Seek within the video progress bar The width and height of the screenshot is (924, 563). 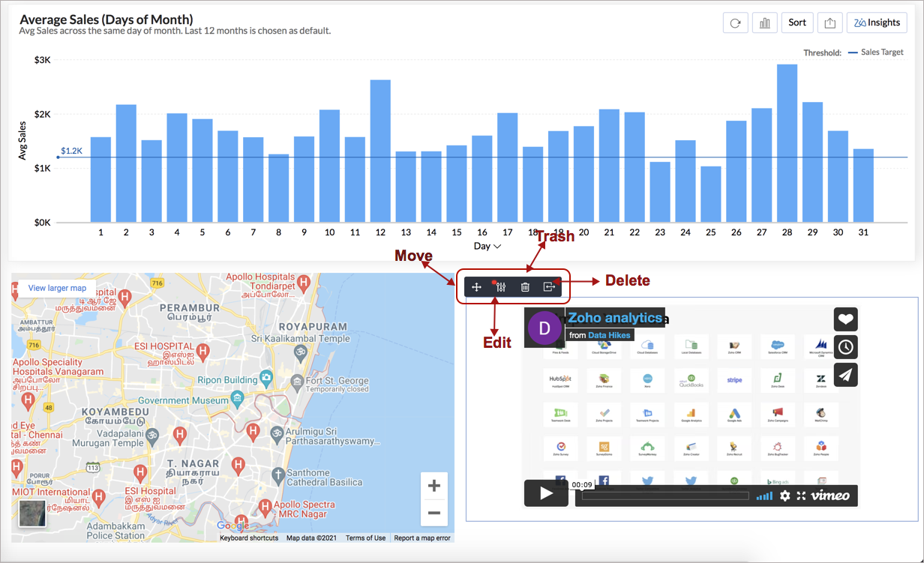[665, 496]
